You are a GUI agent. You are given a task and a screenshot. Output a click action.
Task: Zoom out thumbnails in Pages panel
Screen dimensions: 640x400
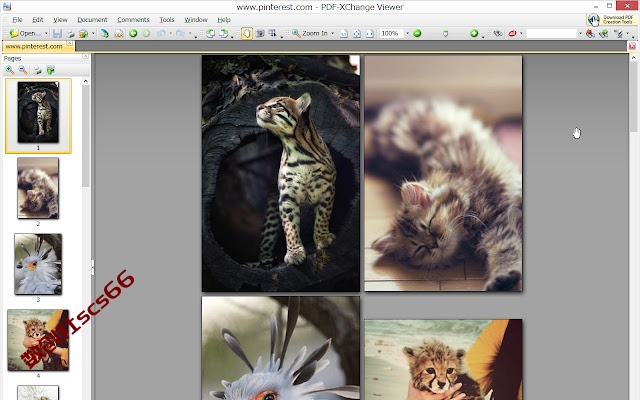point(23,70)
